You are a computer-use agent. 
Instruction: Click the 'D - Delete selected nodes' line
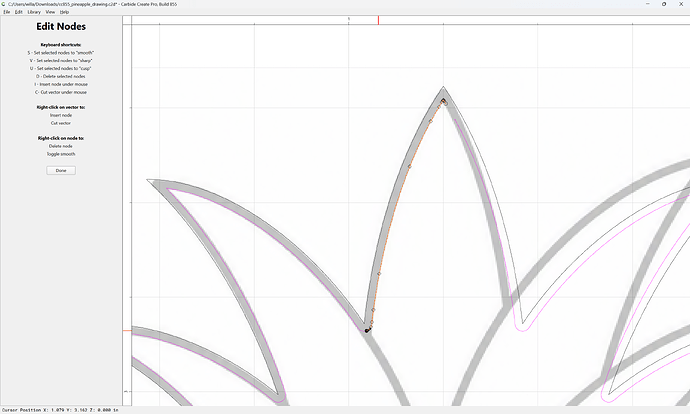[61, 77]
